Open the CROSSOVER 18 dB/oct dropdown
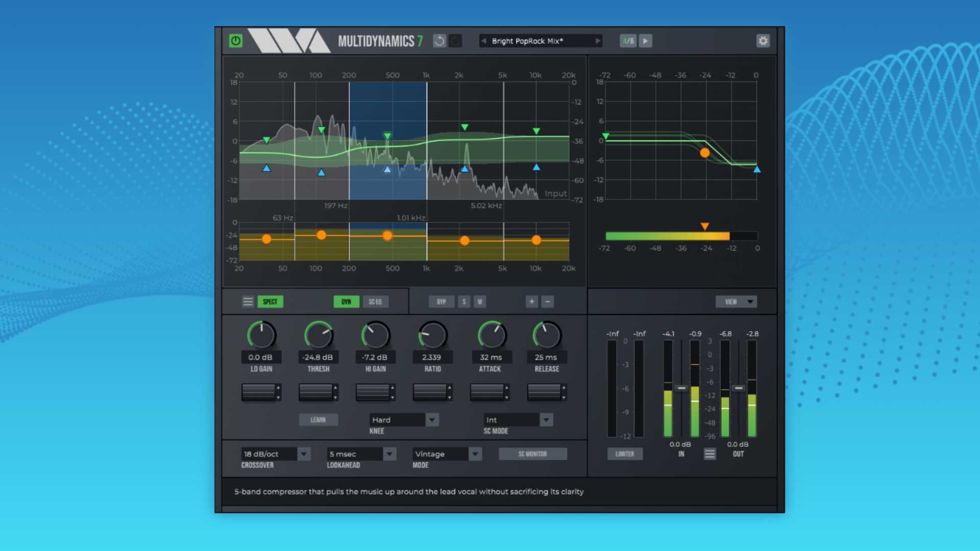 coord(304,454)
